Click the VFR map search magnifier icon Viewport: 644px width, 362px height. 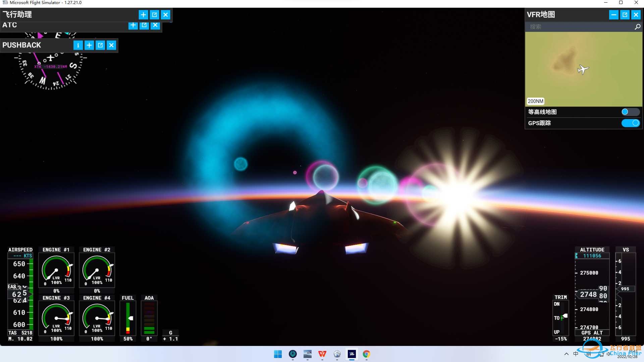point(637,27)
